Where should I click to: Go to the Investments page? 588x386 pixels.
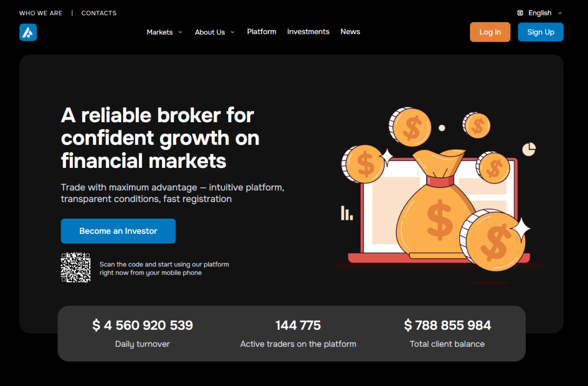[x=308, y=32]
